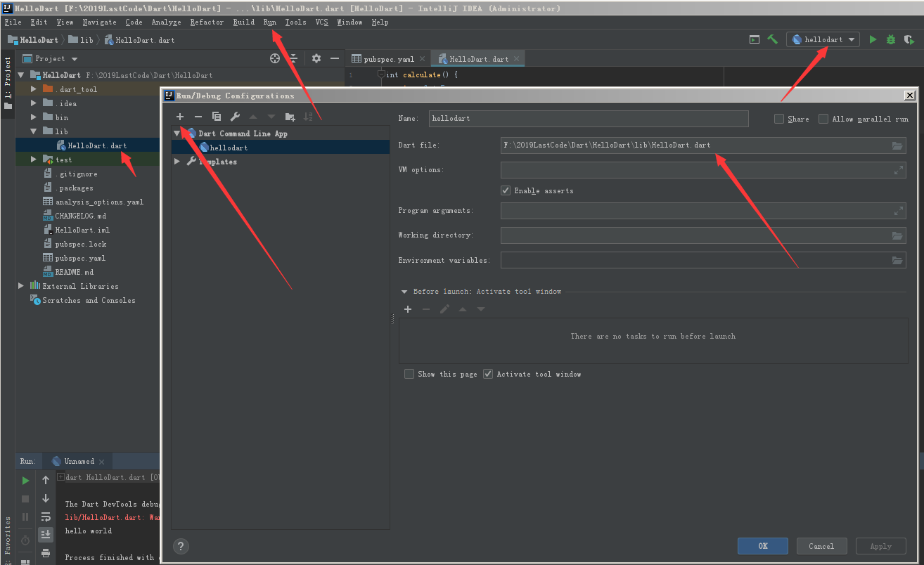
Task: Open environment variables editor icon
Action: click(897, 260)
